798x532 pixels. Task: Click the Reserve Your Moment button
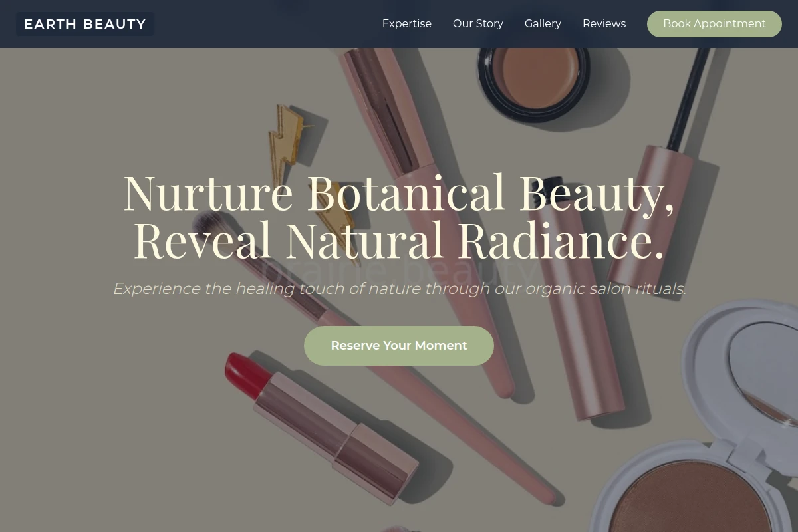(x=399, y=346)
